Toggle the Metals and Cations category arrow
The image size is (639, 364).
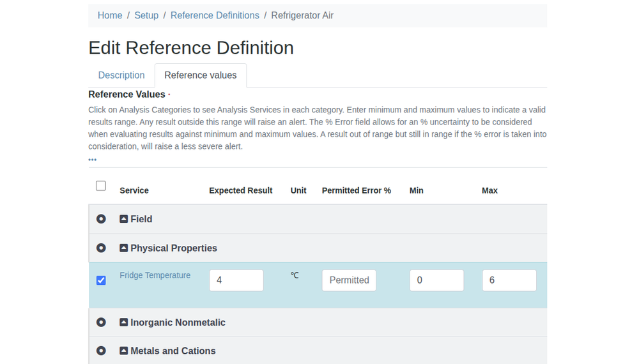(x=124, y=351)
